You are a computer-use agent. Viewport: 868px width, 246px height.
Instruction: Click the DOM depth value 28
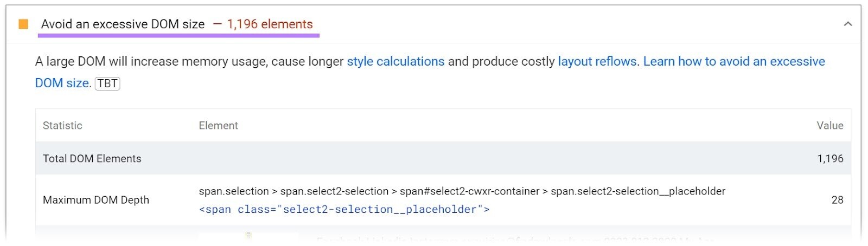coord(837,200)
